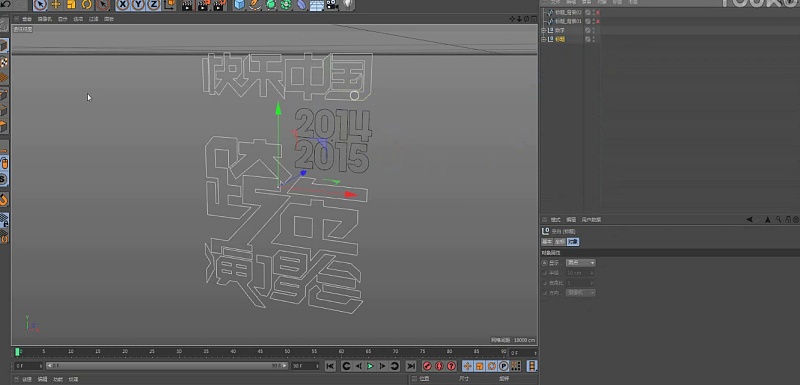Expand the 文字 null object

pos(544,31)
